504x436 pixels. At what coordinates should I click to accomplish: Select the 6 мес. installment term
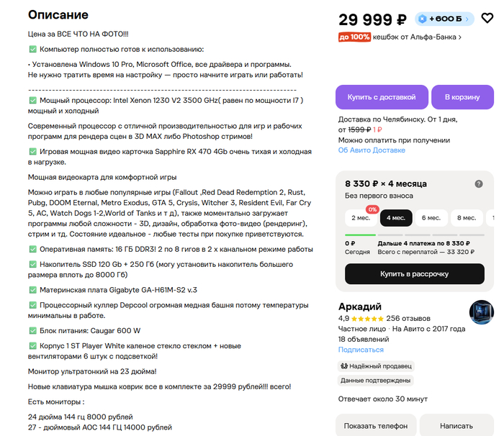point(431,218)
